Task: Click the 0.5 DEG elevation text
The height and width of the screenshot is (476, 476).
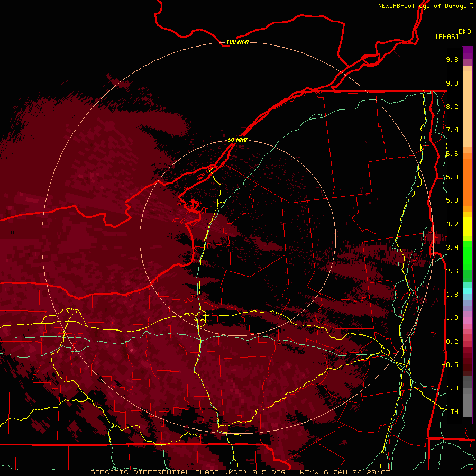Action: click(x=268, y=472)
